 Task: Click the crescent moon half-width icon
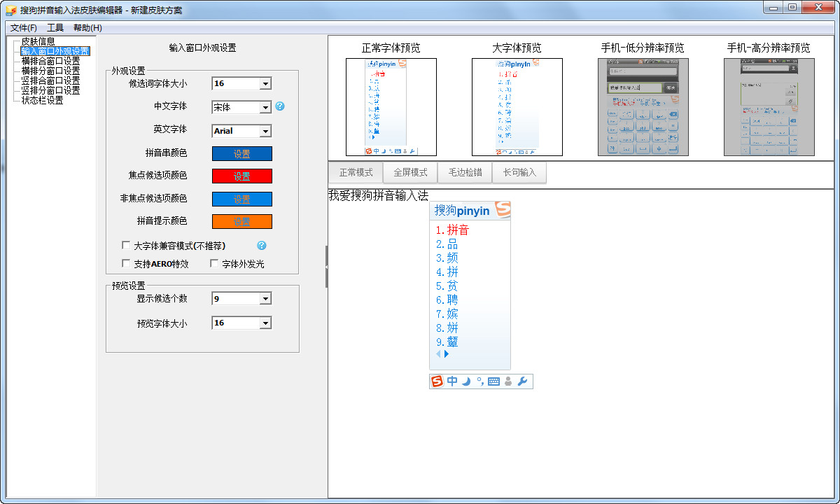pyautogui.click(x=465, y=381)
